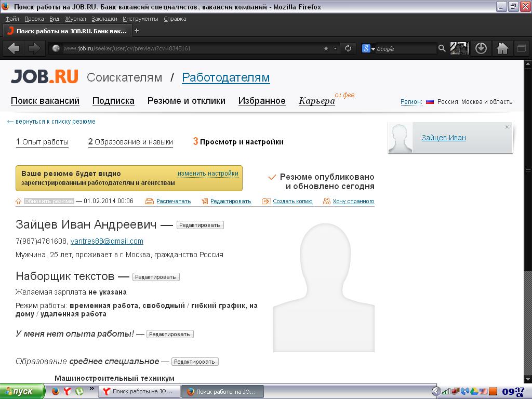Screen dimensions: 532x399
Task: Open the URL bar history dropdown arrow
Action: coord(336,48)
